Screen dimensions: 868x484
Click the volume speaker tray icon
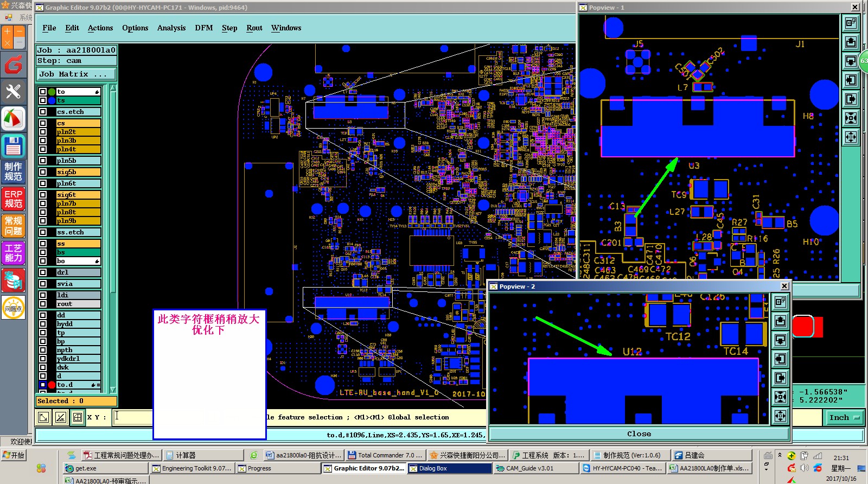coord(805,468)
